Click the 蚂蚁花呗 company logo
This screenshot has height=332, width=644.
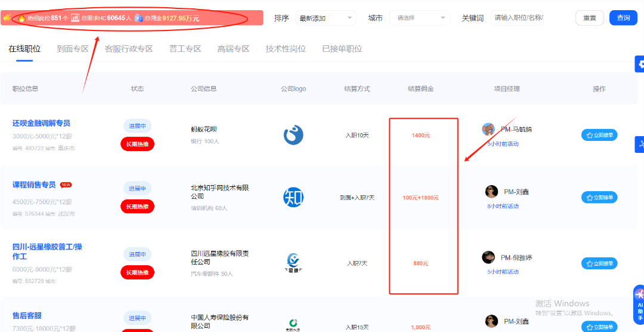click(293, 135)
